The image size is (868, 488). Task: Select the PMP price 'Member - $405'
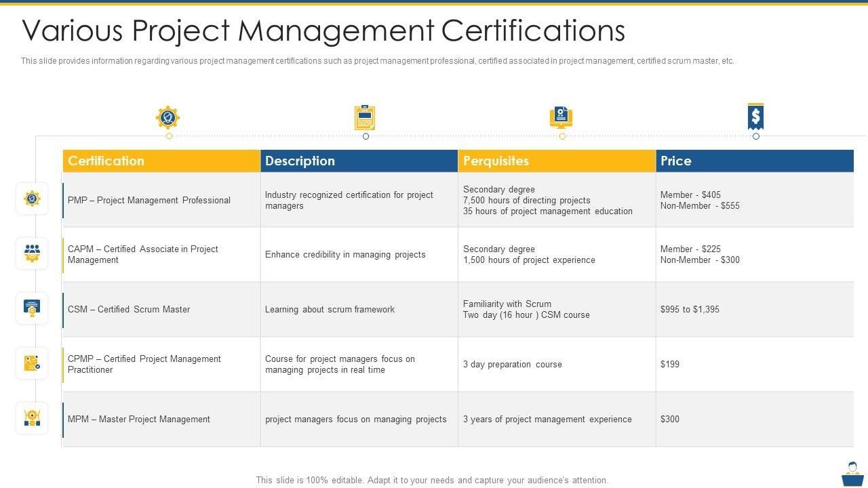pos(690,195)
